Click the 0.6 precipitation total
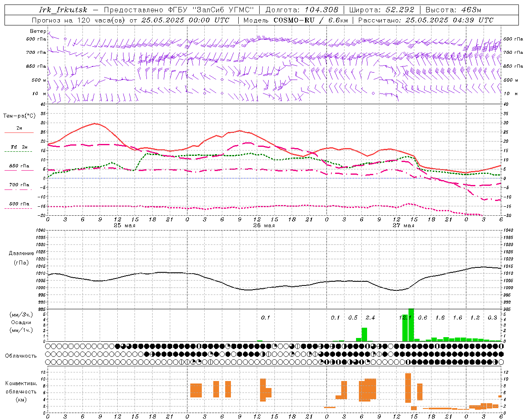 (422, 318)
